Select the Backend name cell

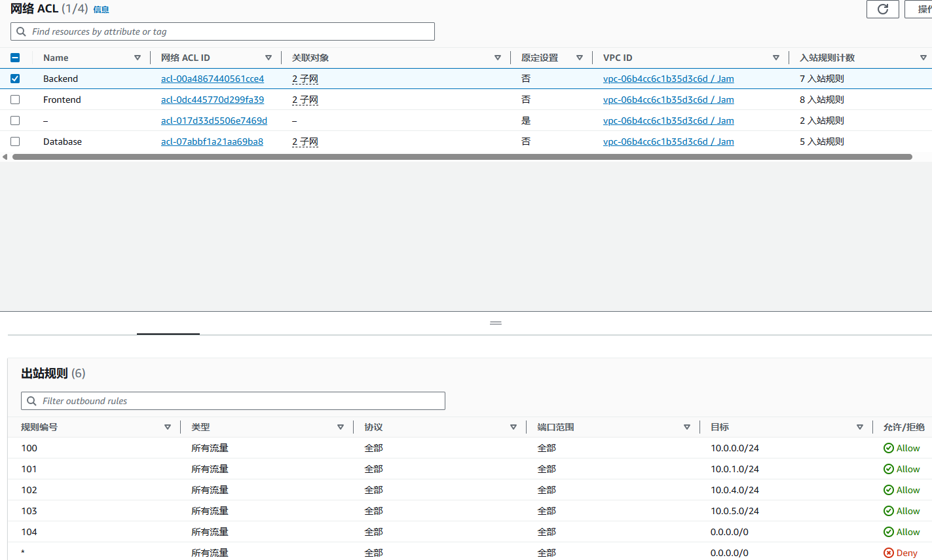[60, 79]
